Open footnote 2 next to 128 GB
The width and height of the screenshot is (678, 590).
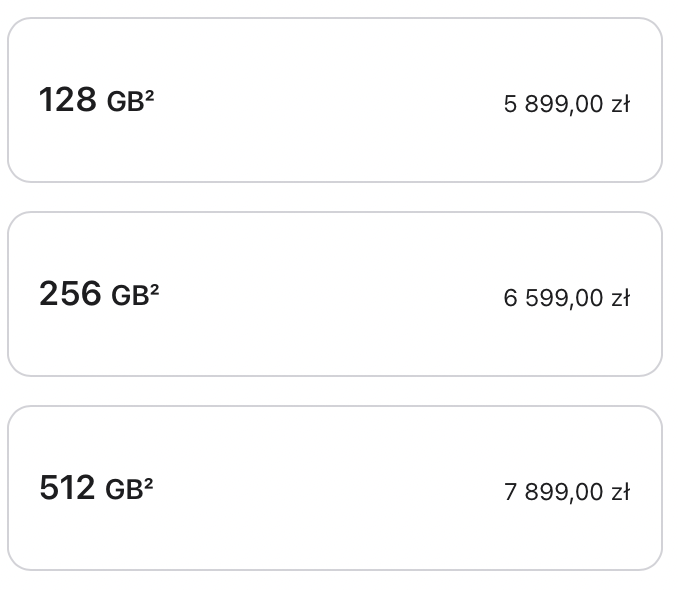[x=150, y=95]
